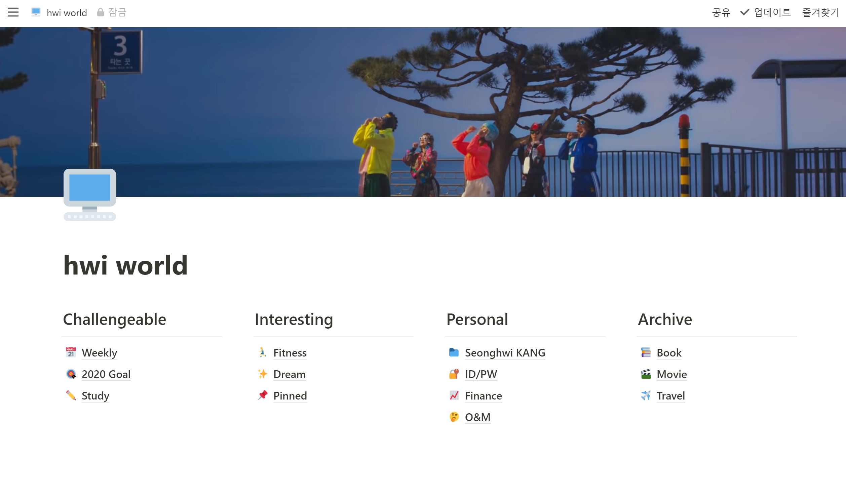The width and height of the screenshot is (846, 504).
Task: Click the Challengeable section heading
Action: click(x=115, y=319)
